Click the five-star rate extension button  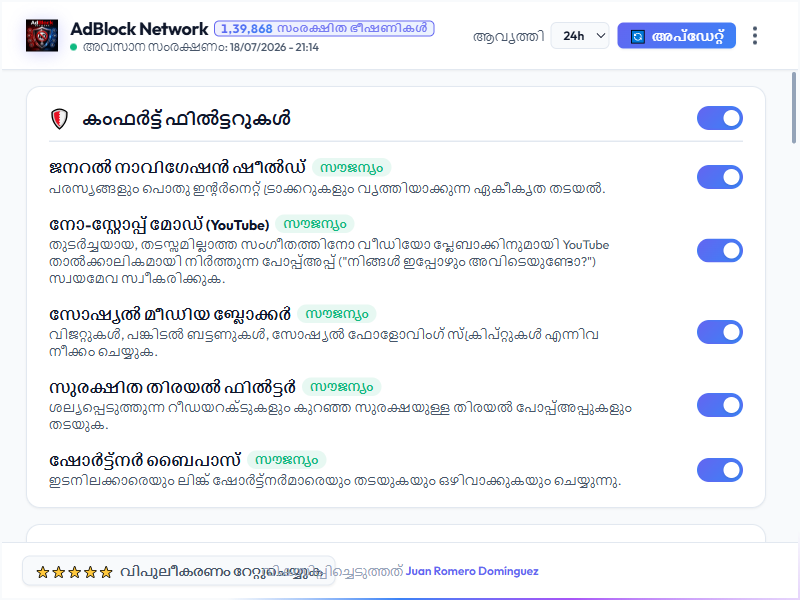click(179, 571)
